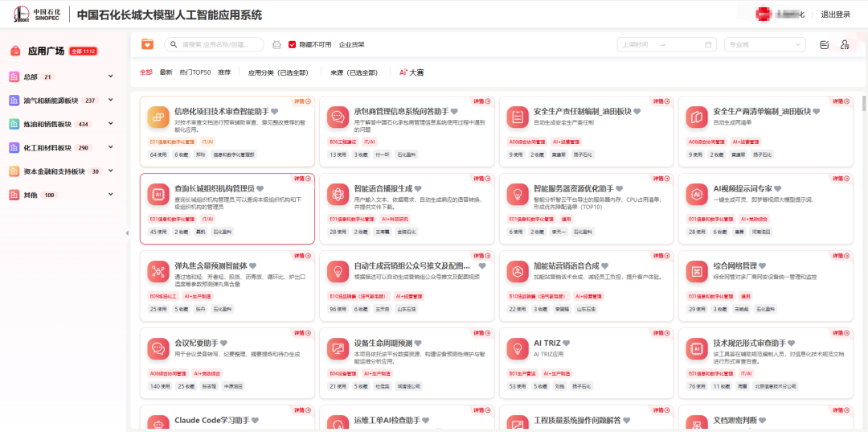
Task: Toggle heart on 会议纪要助手
Action: tap(223, 343)
